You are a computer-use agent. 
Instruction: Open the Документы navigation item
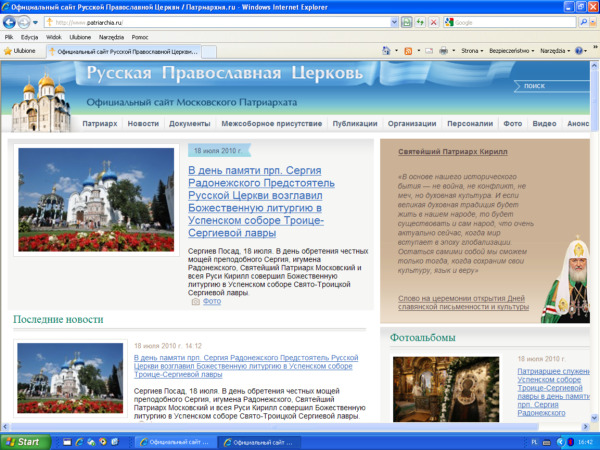pyautogui.click(x=190, y=124)
